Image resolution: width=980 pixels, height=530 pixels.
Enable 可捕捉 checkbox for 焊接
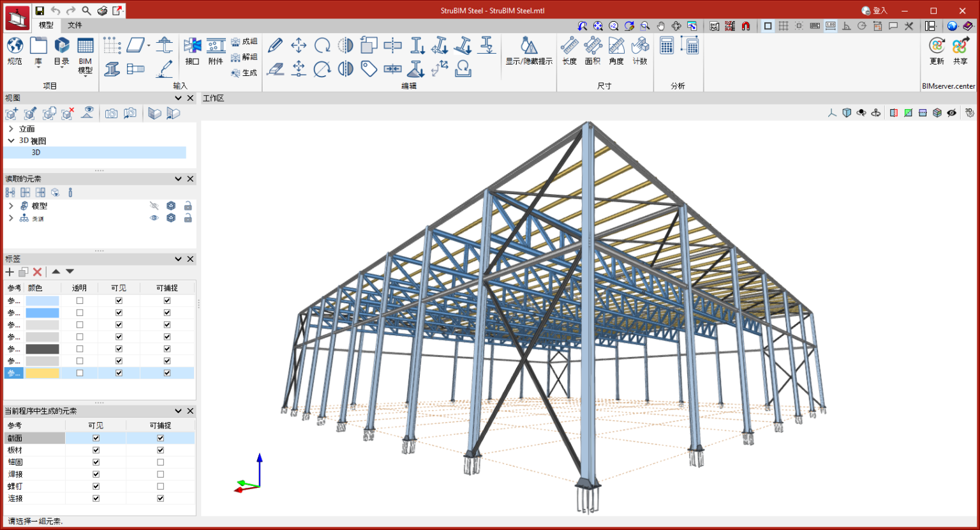[x=160, y=474]
